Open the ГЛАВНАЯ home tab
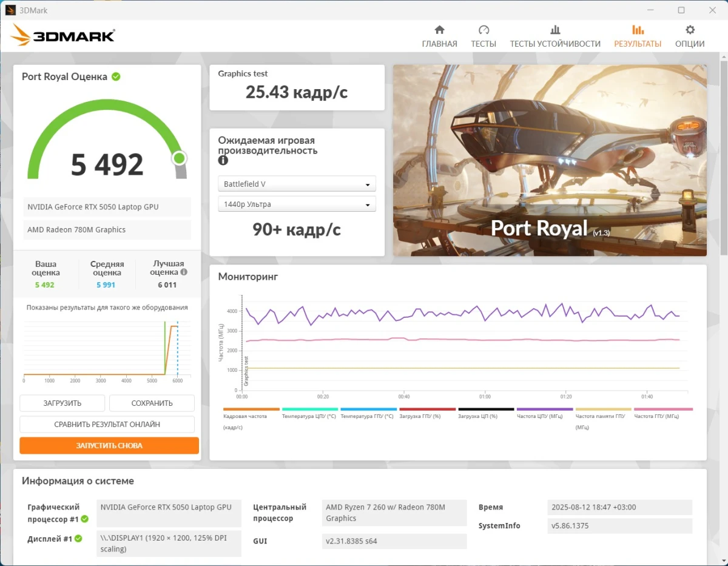The width and height of the screenshot is (728, 566). [x=439, y=37]
